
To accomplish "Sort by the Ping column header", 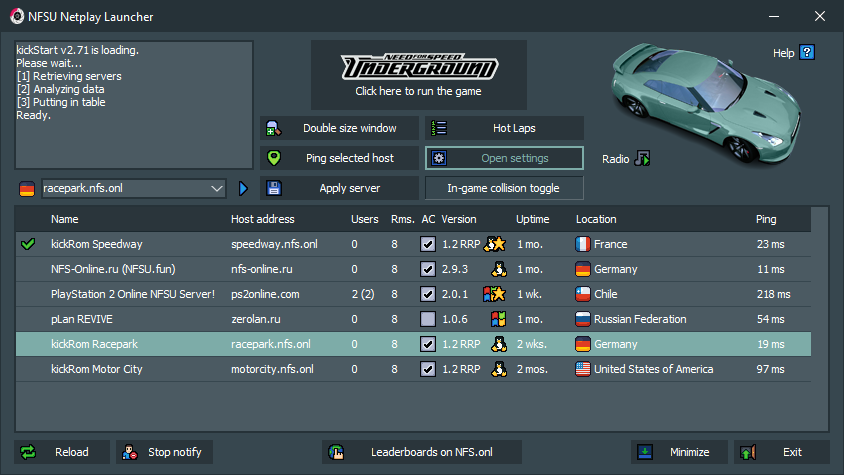I will 766,219.
